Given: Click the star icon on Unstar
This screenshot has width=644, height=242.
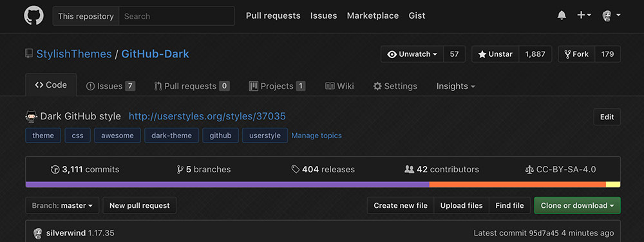Looking at the screenshot, I should [482, 54].
